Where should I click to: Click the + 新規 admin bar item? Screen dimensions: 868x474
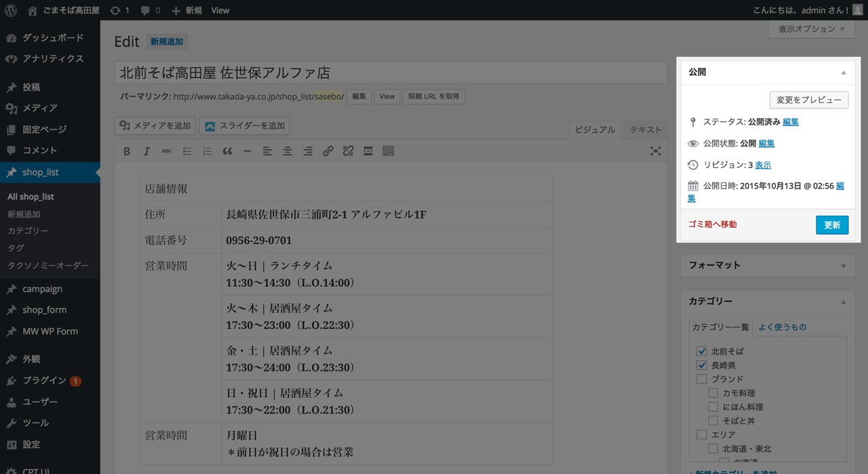point(186,10)
